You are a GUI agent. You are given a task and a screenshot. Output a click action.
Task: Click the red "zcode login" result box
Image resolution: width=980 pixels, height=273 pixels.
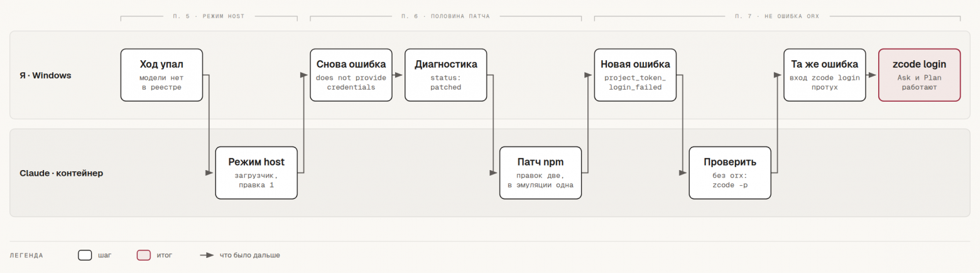[x=920, y=75]
